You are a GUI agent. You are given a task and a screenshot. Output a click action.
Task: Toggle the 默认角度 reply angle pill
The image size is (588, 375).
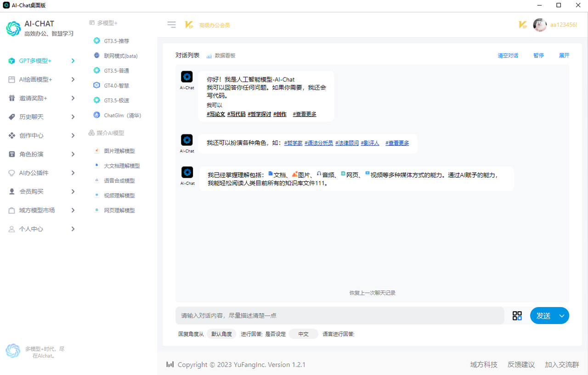[221, 334]
